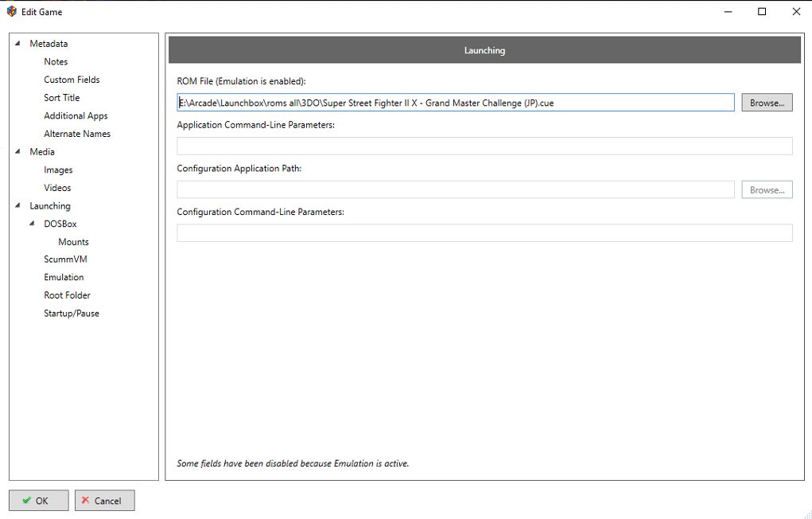Close the Edit Game window
The height and width of the screenshot is (519, 812).
pos(796,11)
